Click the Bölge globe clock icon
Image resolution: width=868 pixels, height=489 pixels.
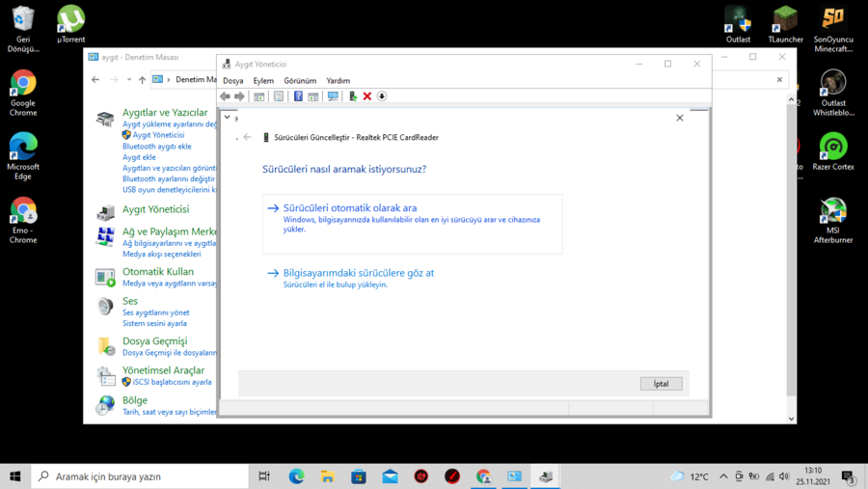click(x=104, y=405)
